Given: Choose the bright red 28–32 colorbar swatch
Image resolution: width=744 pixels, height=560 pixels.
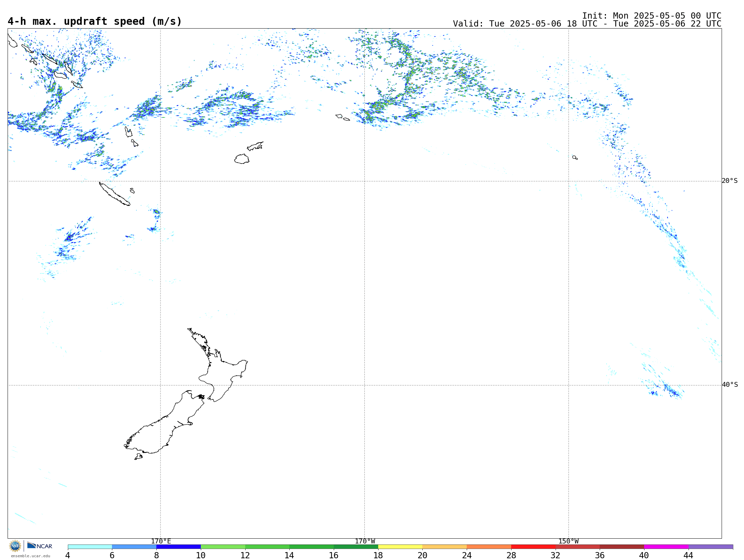Looking at the screenshot, I should (x=533, y=547).
